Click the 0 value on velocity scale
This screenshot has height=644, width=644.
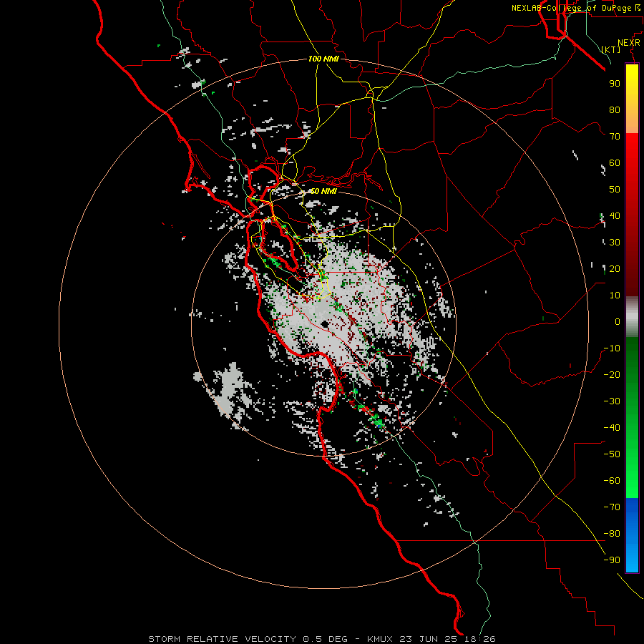618,322
